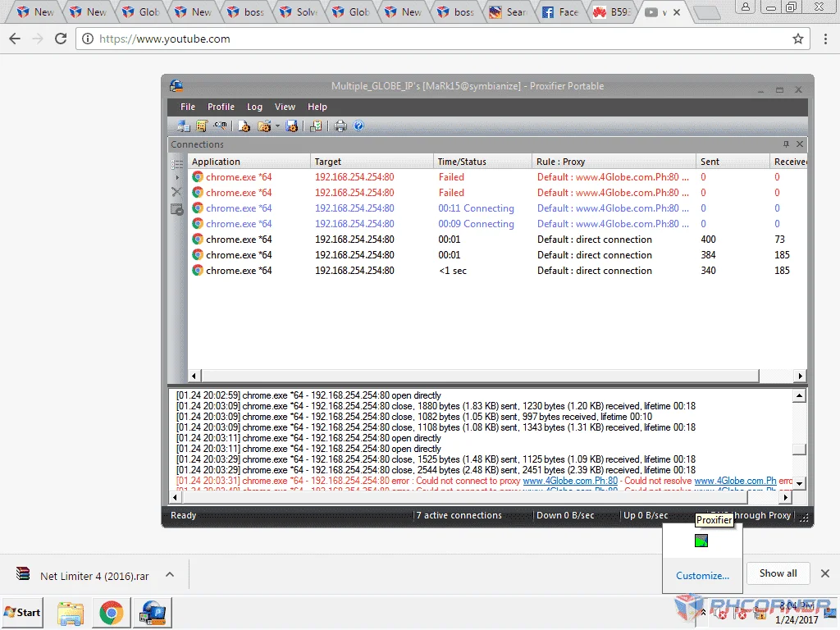Viewport: 840px width, 630px height.
Task: Click the bottom icon in Connections sidebar
Action: pyautogui.click(x=177, y=209)
